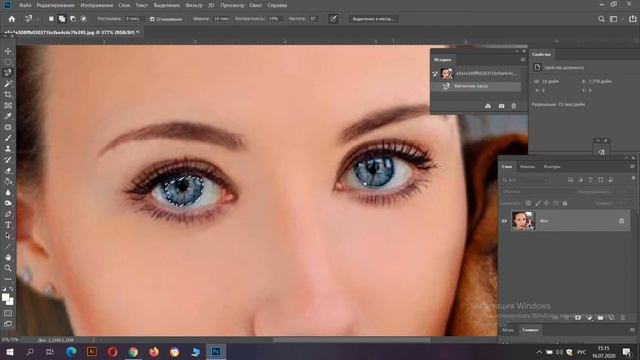The width and height of the screenshot is (640, 360).
Task: Open the Файл menu
Action: click(x=25, y=5)
